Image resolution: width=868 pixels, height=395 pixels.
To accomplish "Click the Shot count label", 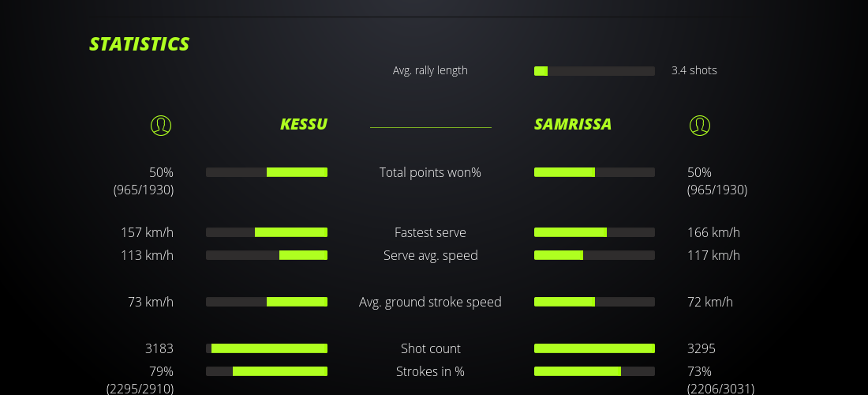I will click(430, 348).
